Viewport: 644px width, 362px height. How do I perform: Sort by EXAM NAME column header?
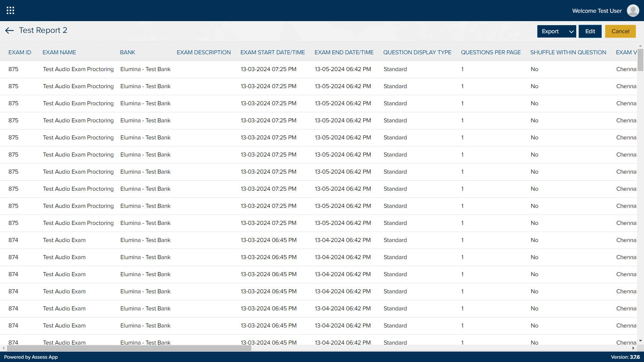[59, 52]
